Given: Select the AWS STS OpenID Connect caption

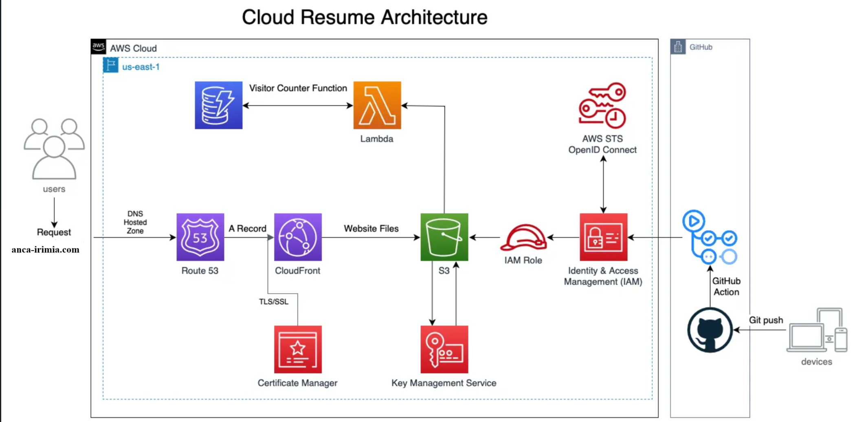Looking at the screenshot, I should pyautogui.click(x=602, y=144).
